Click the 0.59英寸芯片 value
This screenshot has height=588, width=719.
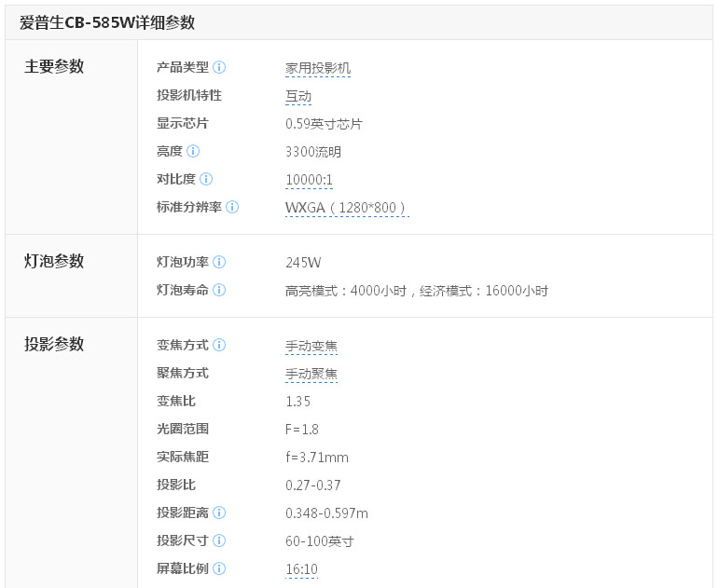click(324, 124)
